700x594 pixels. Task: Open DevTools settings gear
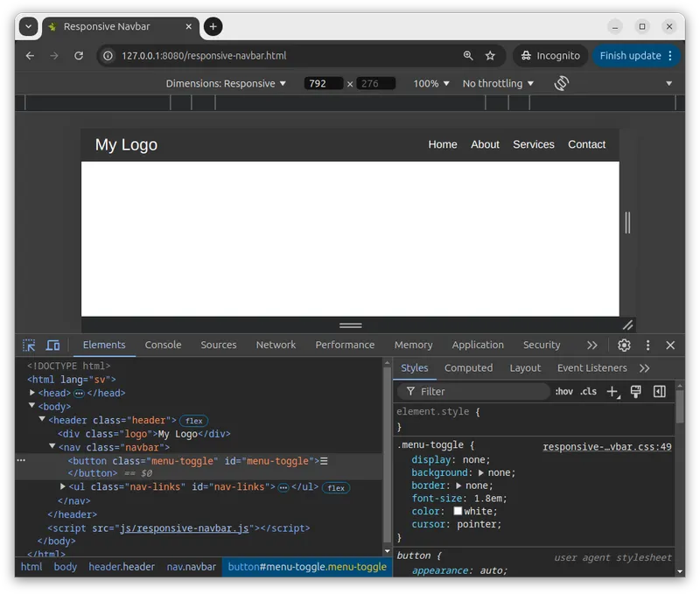click(x=624, y=346)
